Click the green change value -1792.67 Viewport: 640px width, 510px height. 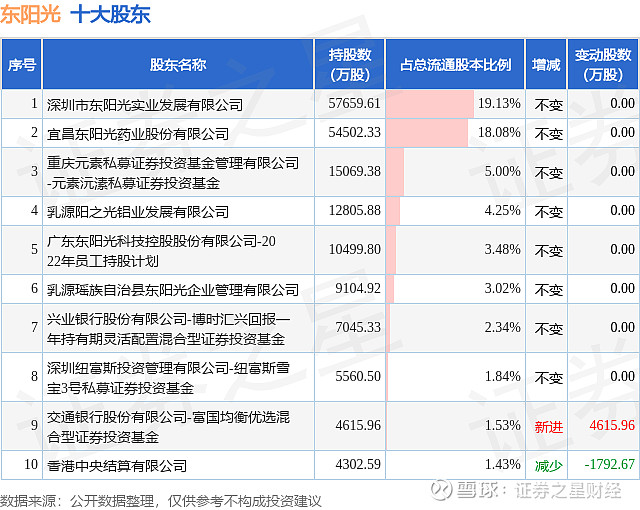(609, 464)
